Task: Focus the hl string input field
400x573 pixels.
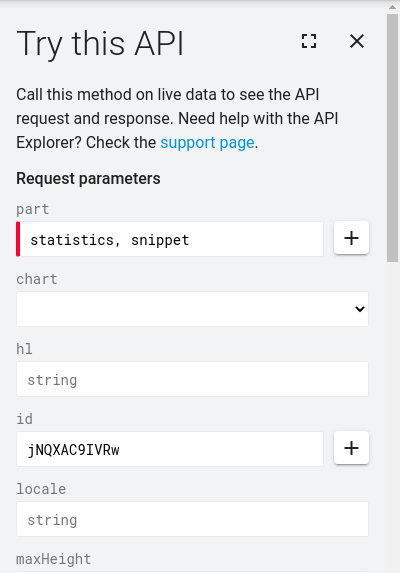Action: coord(193,379)
